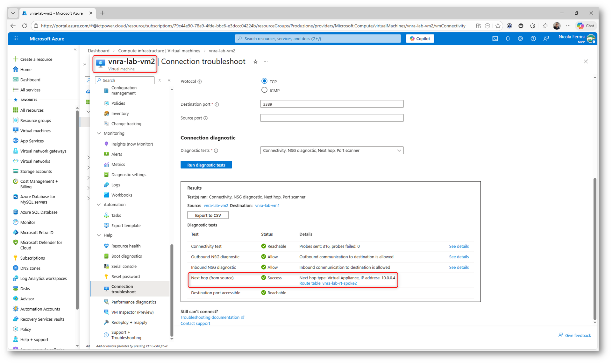Viewport: 612px width, 364px height.
Task: Click the Export to CSV button
Action: point(208,215)
